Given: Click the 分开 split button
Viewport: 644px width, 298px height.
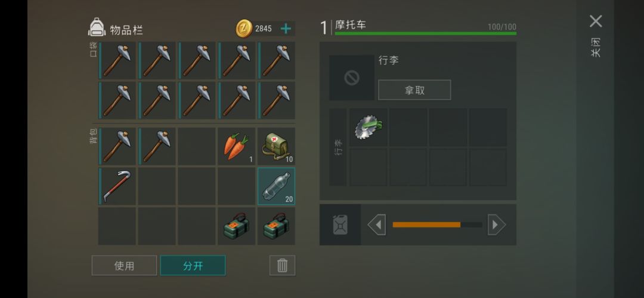Looking at the screenshot, I should [x=193, y=266].
